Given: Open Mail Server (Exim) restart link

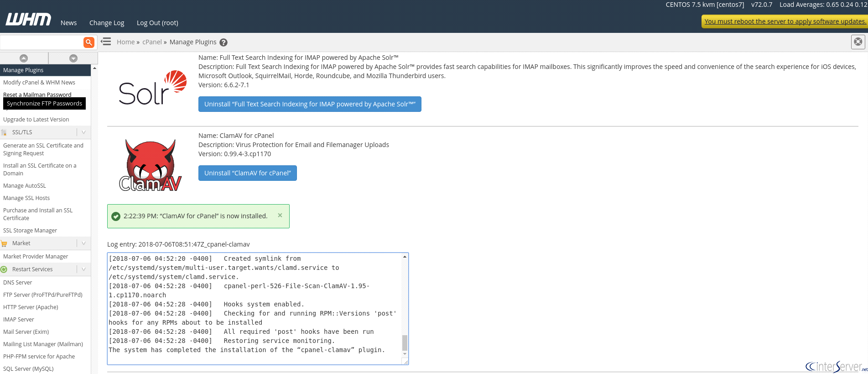Looking at the screenshot, I should tap(26, 332).
